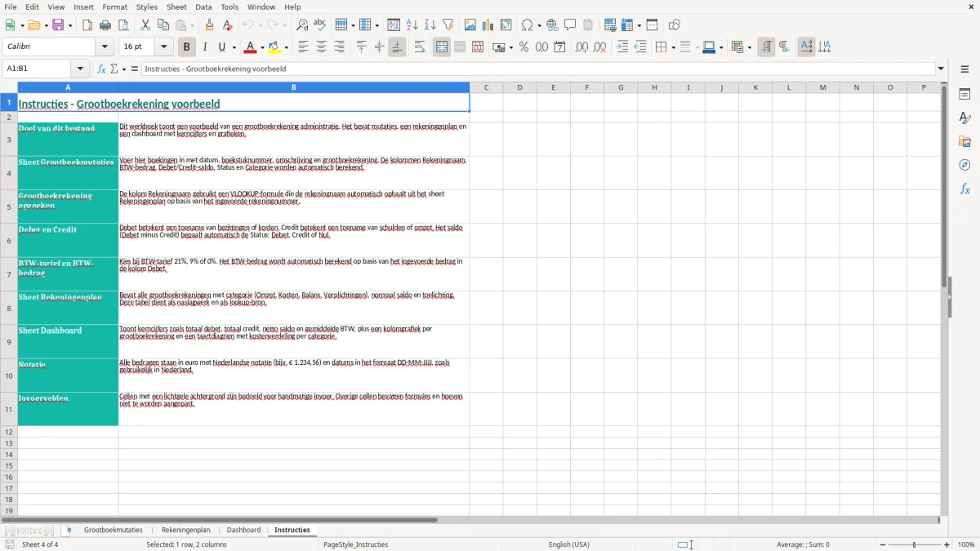The image size is (980, 551).
Task: Click the Insert Chart icon
Action: [488, 25]
